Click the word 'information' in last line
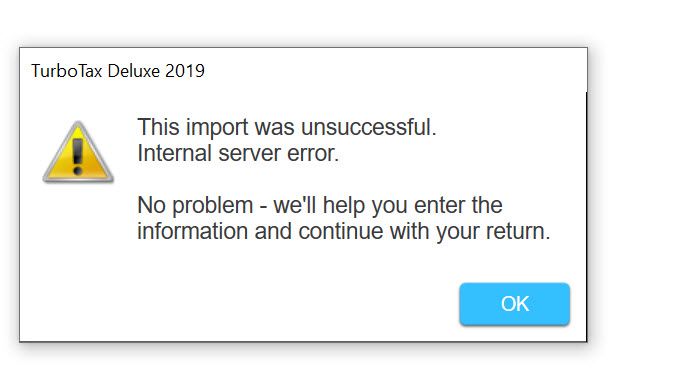The width and height of the screenshot is (700, 376). (192, 231)
